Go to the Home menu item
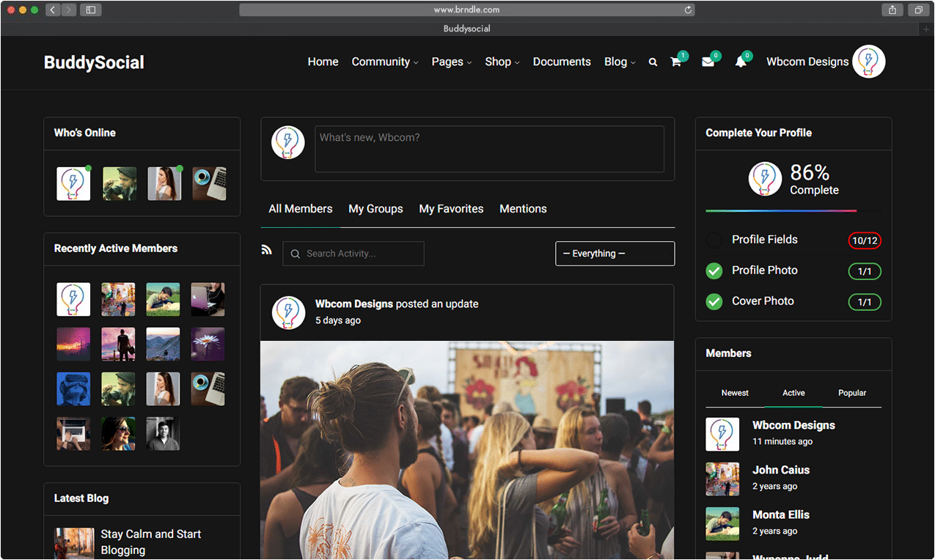The height and width of the screenshot is (560, 935). point(323,62)
